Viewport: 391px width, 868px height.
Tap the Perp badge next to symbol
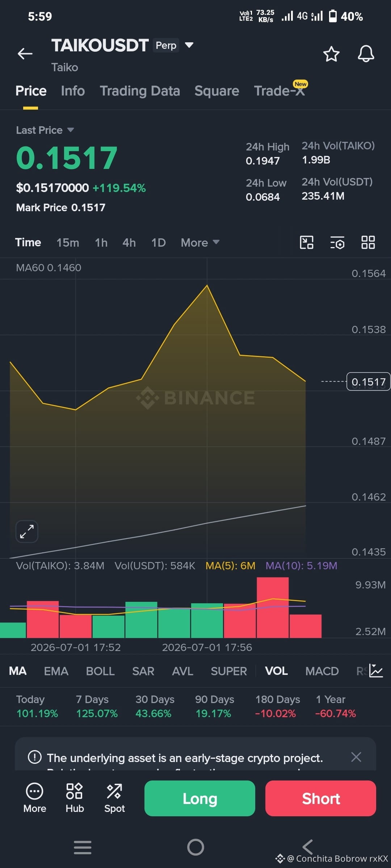point(166,45)
